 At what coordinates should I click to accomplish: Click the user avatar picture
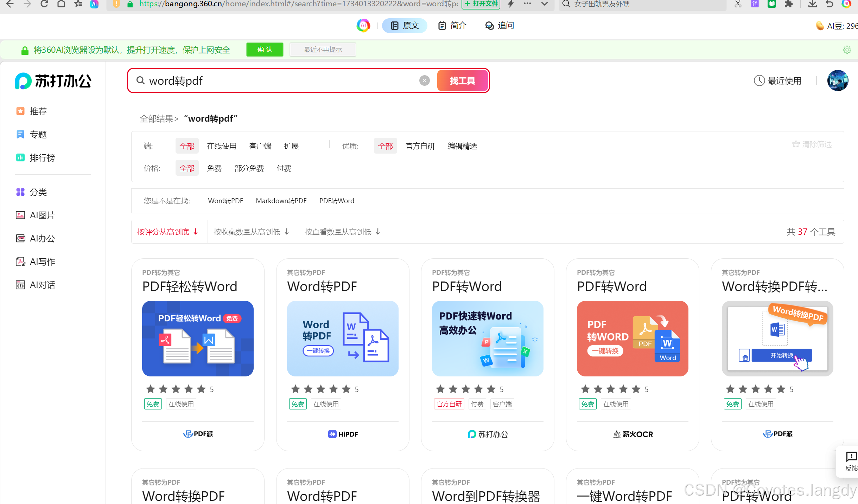(838, 80)
